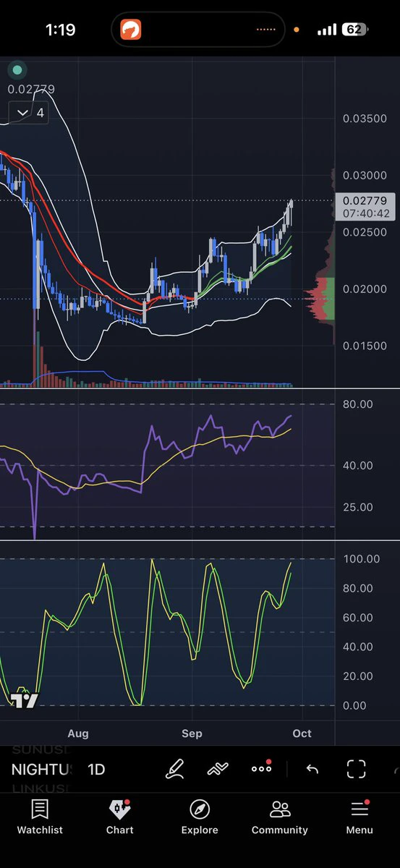400x868 pixels.
Task: Open the Watchlist tab
Action: [40, 817]
